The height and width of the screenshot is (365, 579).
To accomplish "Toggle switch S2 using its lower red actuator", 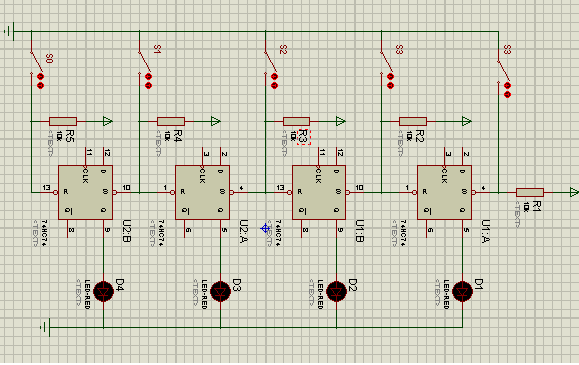I will pyautogui.click(x=274, y=86).
